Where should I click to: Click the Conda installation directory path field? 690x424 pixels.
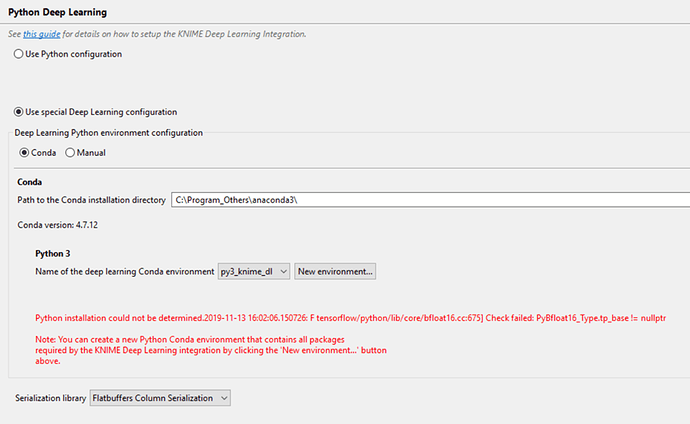pos(430,200)
